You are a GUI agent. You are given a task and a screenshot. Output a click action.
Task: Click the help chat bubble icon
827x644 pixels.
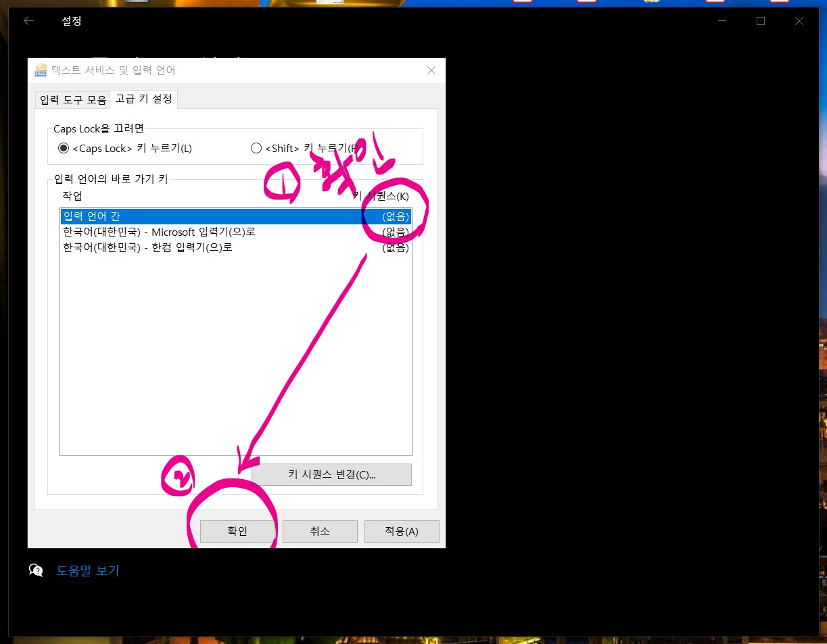[36, 570]
